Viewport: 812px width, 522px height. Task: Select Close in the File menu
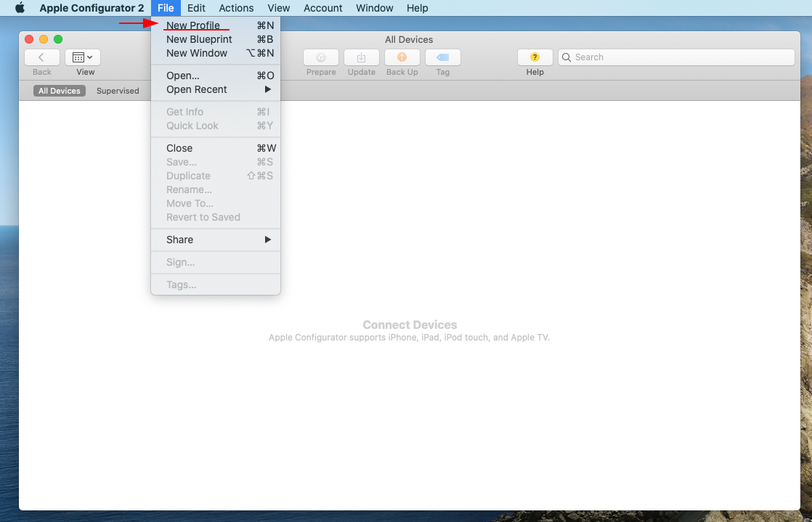click(x=216, y=148)
